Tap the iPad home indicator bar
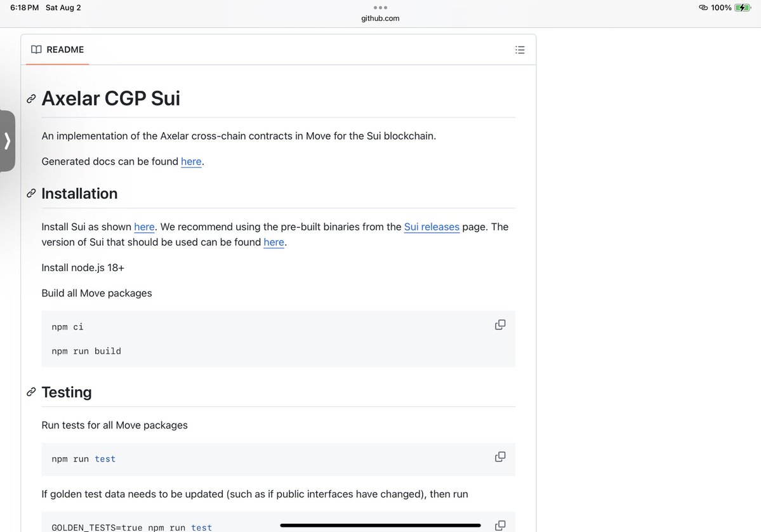 click(x=381, y=525)
